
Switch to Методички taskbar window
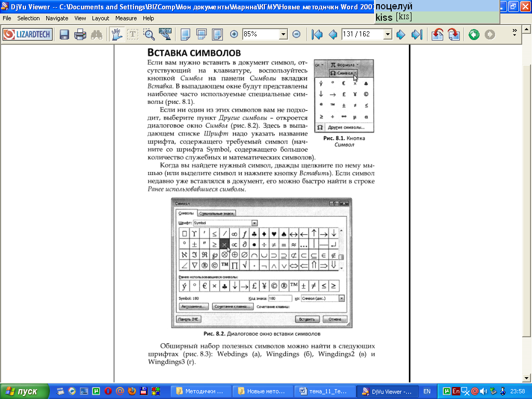coord(201,391)
